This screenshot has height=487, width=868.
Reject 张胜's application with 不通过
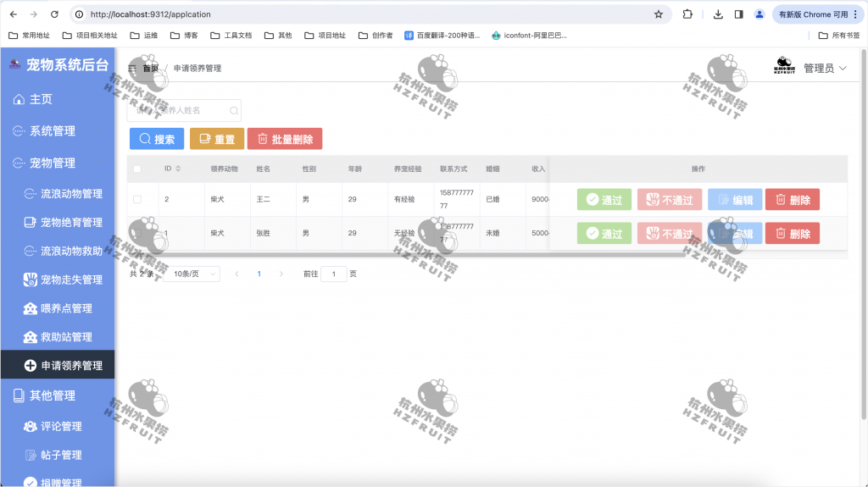click(x=670, y=234)
